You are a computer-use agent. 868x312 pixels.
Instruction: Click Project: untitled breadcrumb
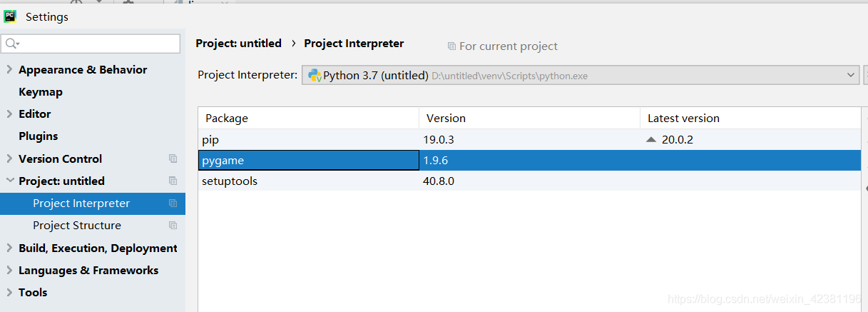coord(239,43)
